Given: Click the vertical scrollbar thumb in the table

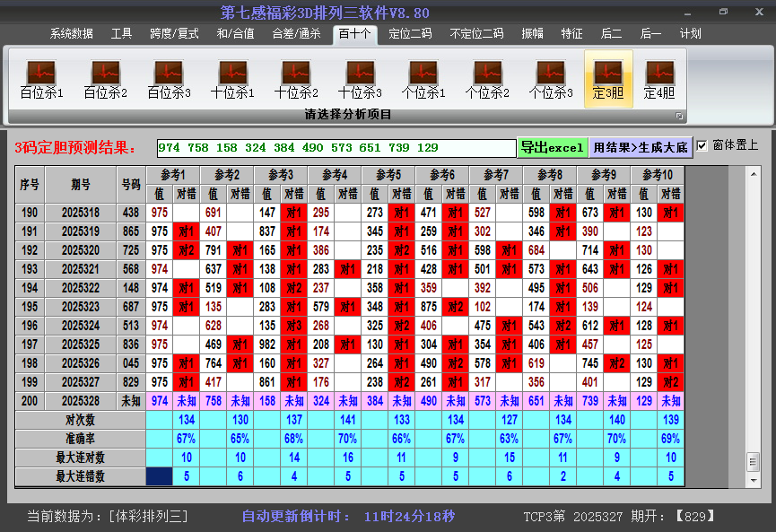Looking at the screenshot, I should pyautogui.click(x=753, y=460).
